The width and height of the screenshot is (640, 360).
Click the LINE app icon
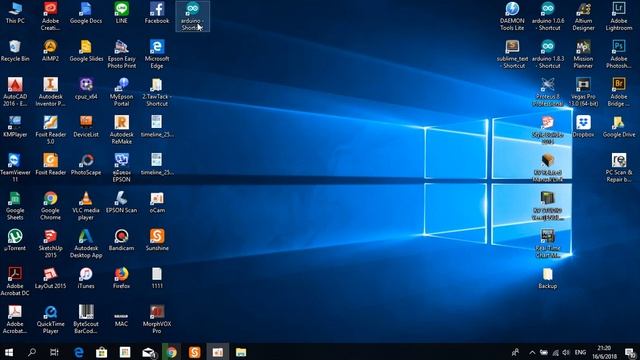(121, 13)
